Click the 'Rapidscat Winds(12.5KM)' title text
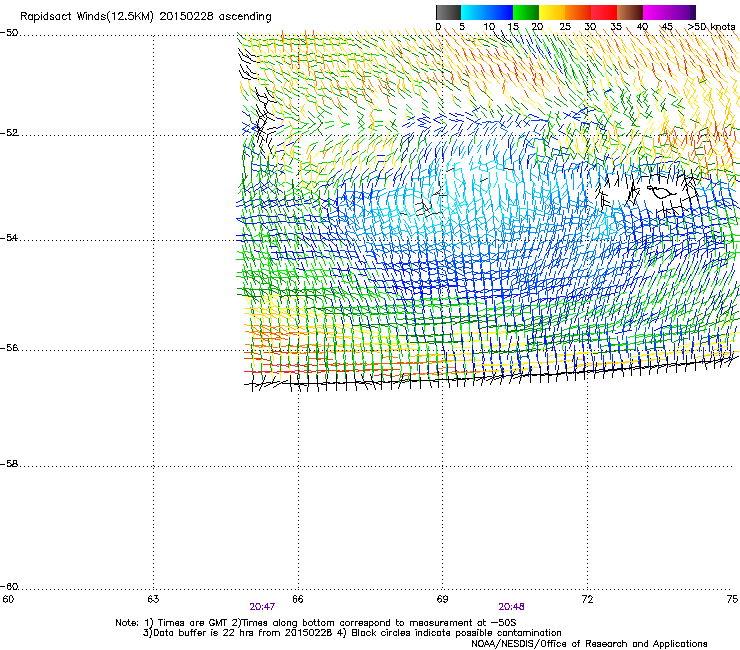 (x=87, y=17)
